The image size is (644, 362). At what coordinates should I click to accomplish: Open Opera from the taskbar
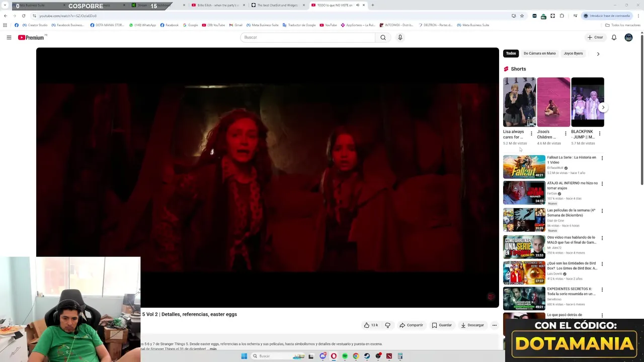tap(334, 356)
